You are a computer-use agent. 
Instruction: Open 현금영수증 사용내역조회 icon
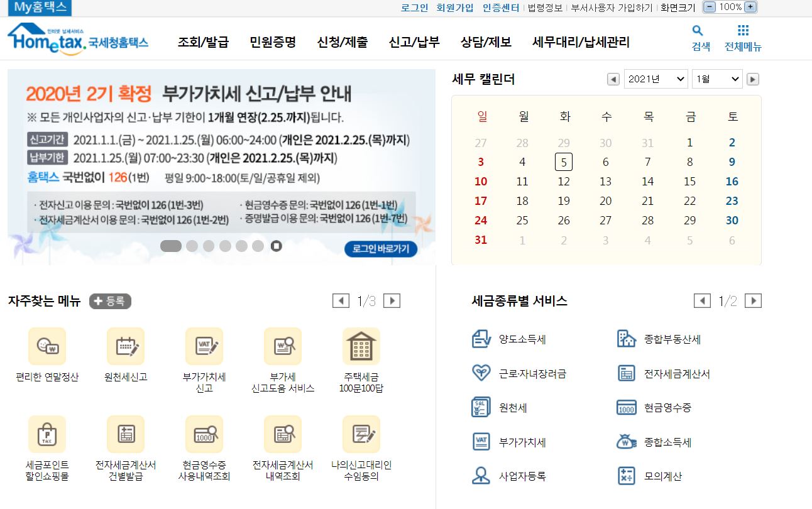[204, 434]
